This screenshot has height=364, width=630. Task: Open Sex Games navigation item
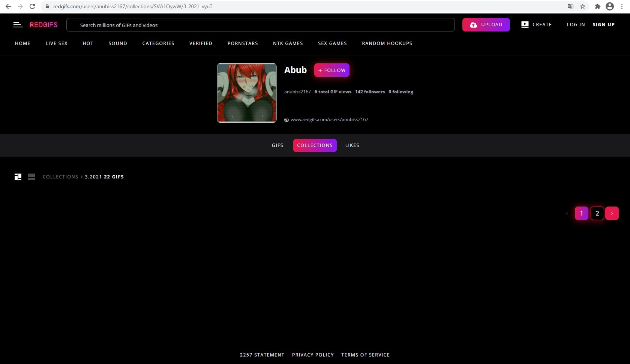(x=332, y=43)
